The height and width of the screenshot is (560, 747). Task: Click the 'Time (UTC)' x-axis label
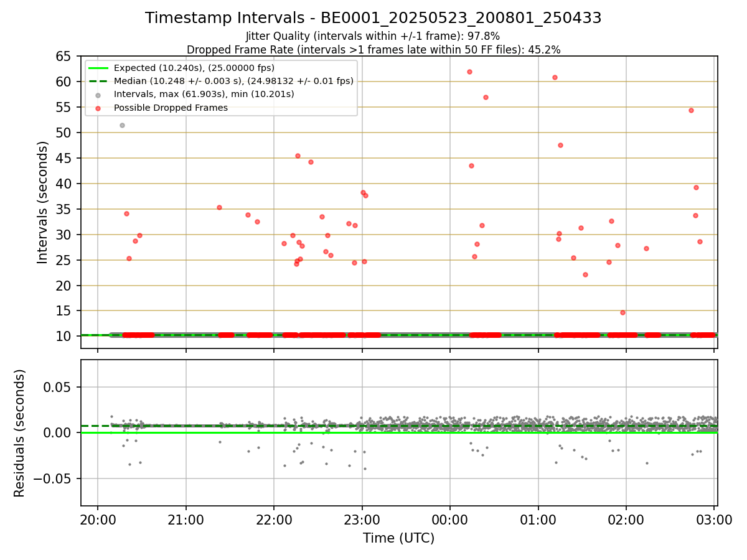click(x=399, y=538)
